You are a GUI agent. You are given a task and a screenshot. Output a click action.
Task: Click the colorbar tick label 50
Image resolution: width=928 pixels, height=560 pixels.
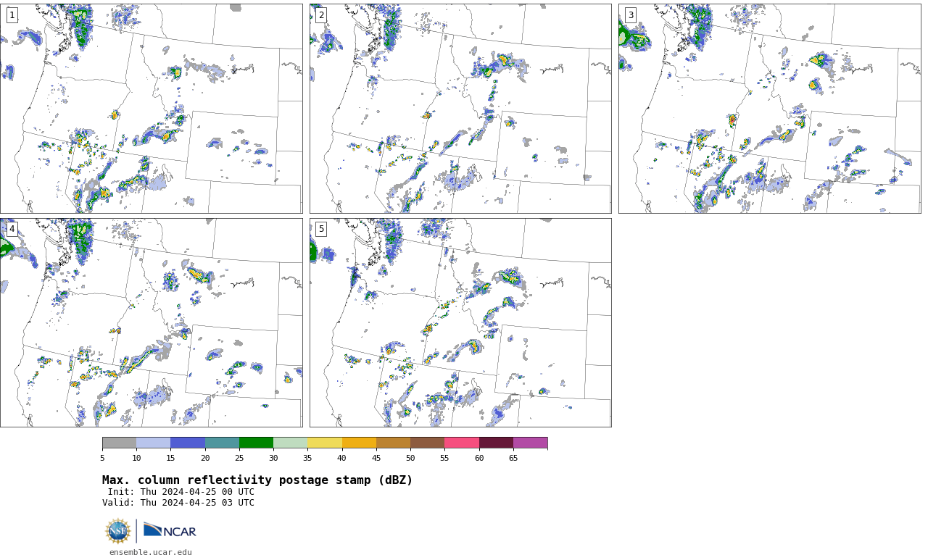coord(410,458)
